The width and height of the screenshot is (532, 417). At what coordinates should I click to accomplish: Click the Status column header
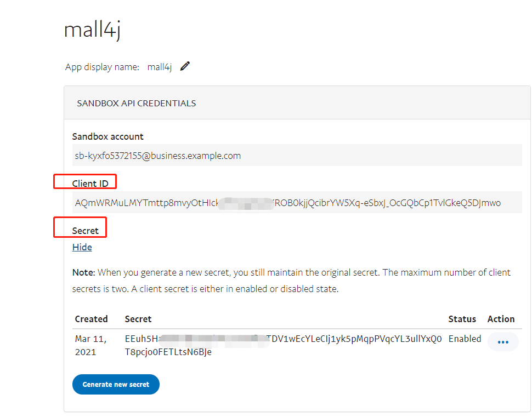tap(462, 319)
